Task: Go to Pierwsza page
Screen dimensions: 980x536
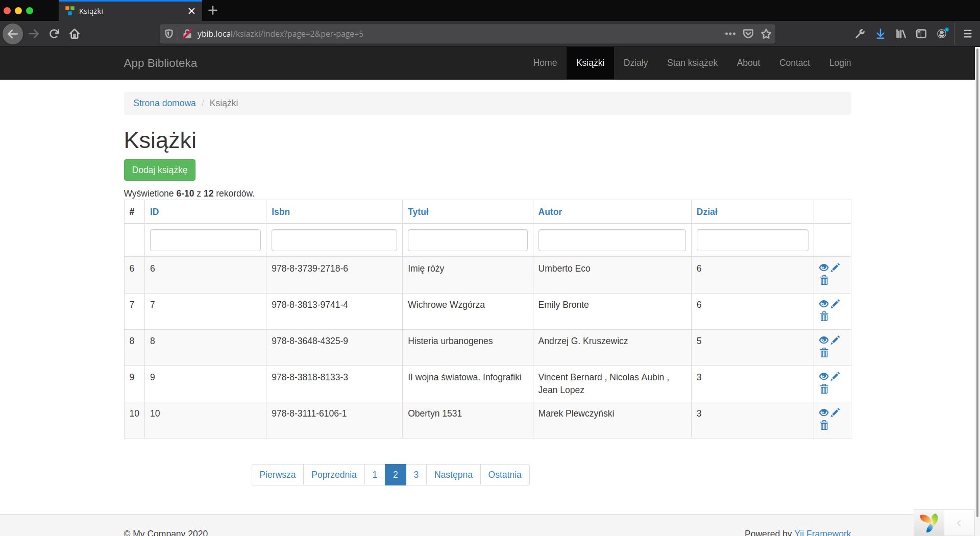Action: pos(278,475)
